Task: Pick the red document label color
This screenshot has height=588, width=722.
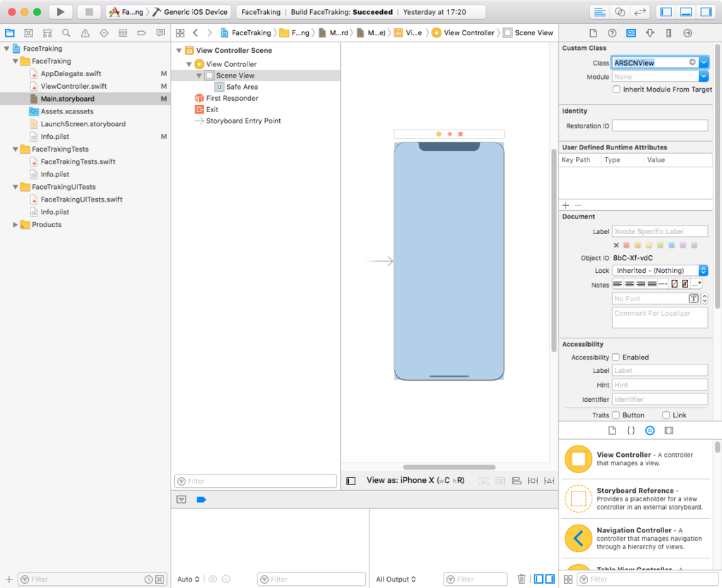Action: coord(626,245)
